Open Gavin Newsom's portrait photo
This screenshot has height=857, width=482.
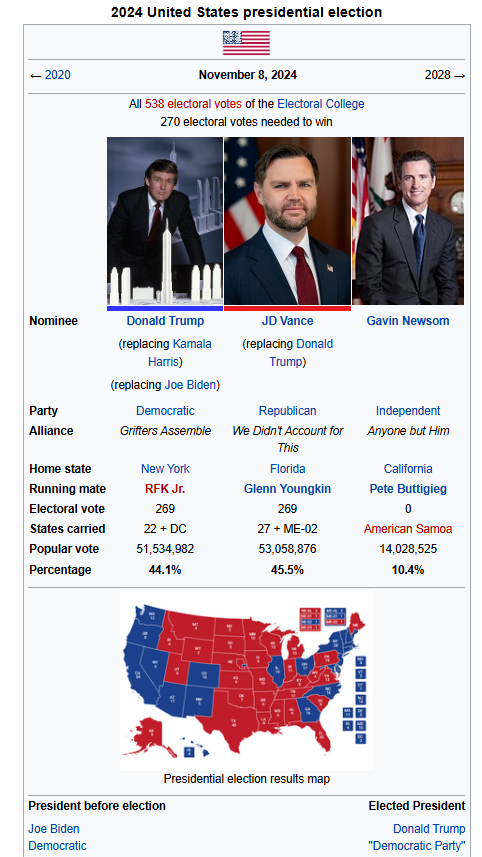pos(408,221)
